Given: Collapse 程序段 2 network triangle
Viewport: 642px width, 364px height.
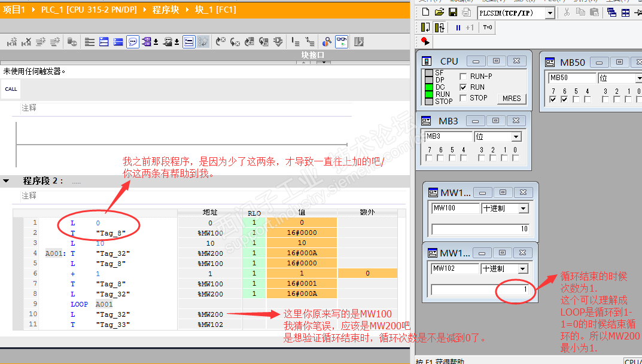Looking at the screenshot, I should (6, 181).
